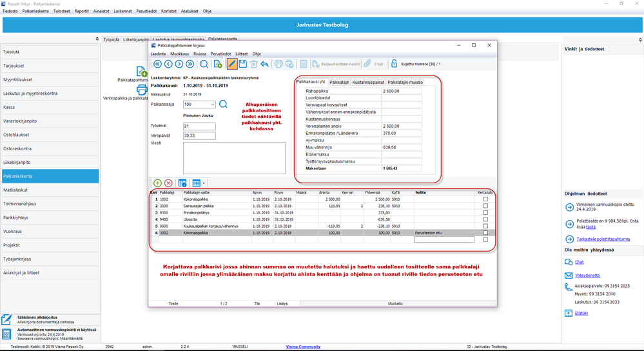Viewport: 644px width, 351px height.
Task: Save with the floppy disk icon
Action: pos(243,64)
